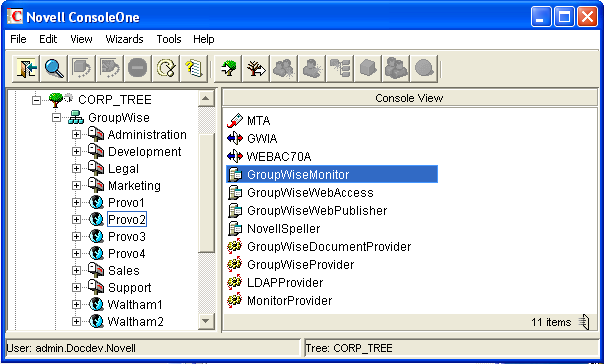Image resolution: width=604 pixels, height=364 pixels.
Task: Click the grayed minus circle toolbar icon
Action: coord(138,69)
